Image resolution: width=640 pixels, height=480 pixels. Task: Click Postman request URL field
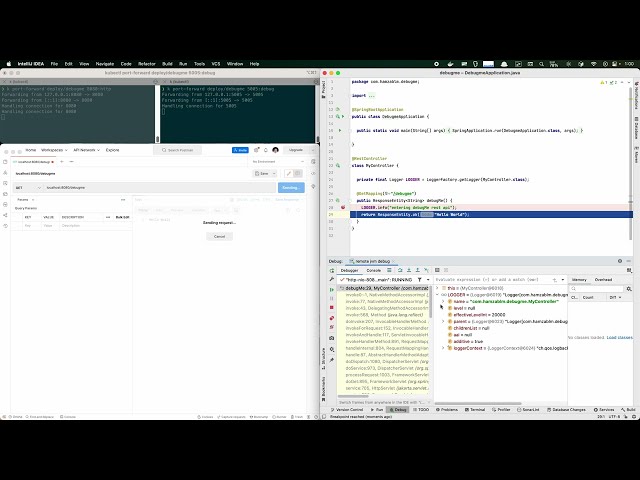pyautogui.click(x=160, y=187)
